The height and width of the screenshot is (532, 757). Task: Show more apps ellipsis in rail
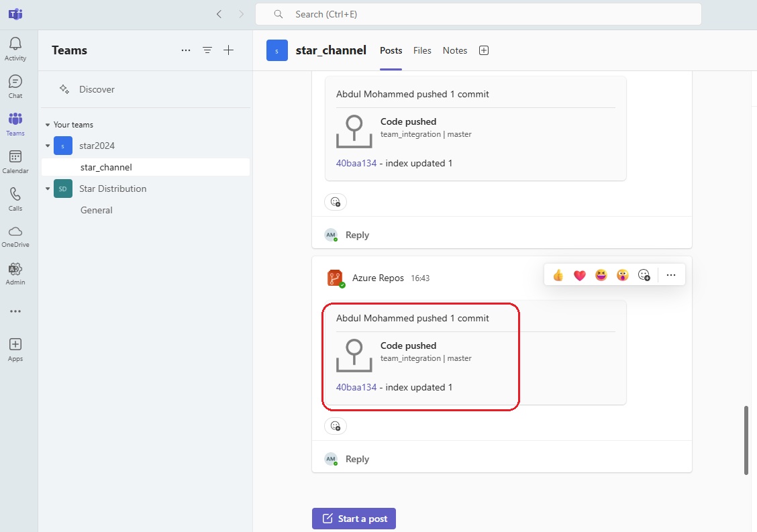click(x=15, y=311)
